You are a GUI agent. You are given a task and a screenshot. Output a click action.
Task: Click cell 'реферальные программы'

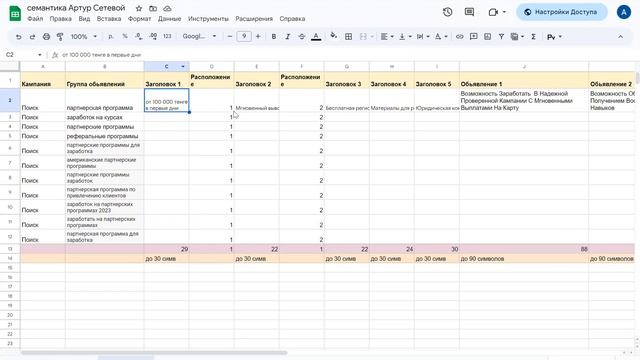(104, 136)
